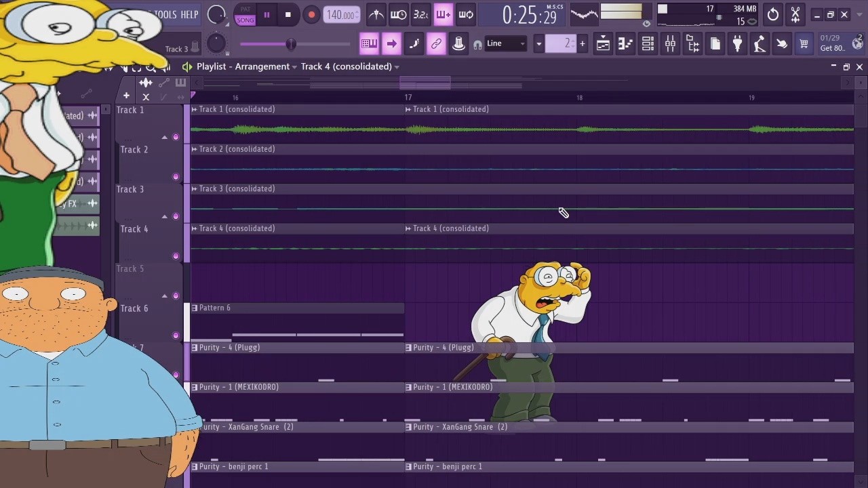Open the Browser view icon
The height and width of the screenshot is (488, 868).
692,44
